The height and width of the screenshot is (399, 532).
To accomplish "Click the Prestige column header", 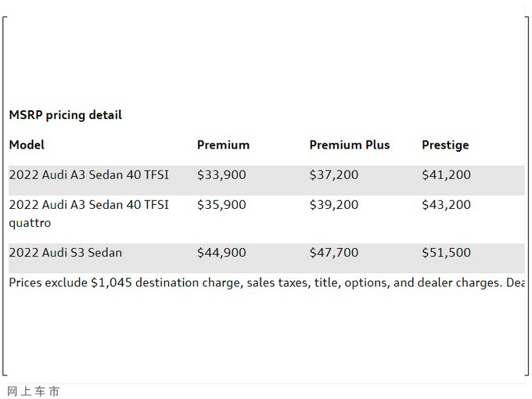I will click(x=445, y=145).
